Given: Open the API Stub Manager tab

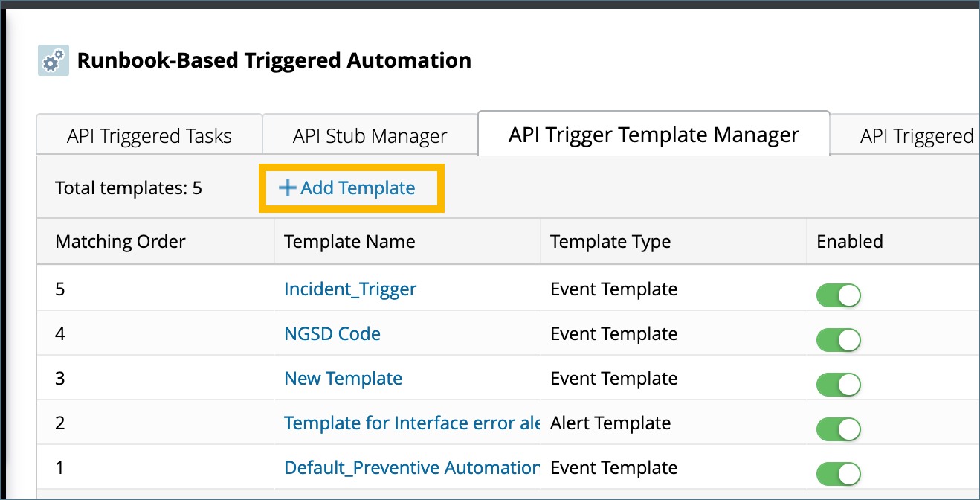Looking at the screenshot, I should pyautogui.click(x=370, y=135).
